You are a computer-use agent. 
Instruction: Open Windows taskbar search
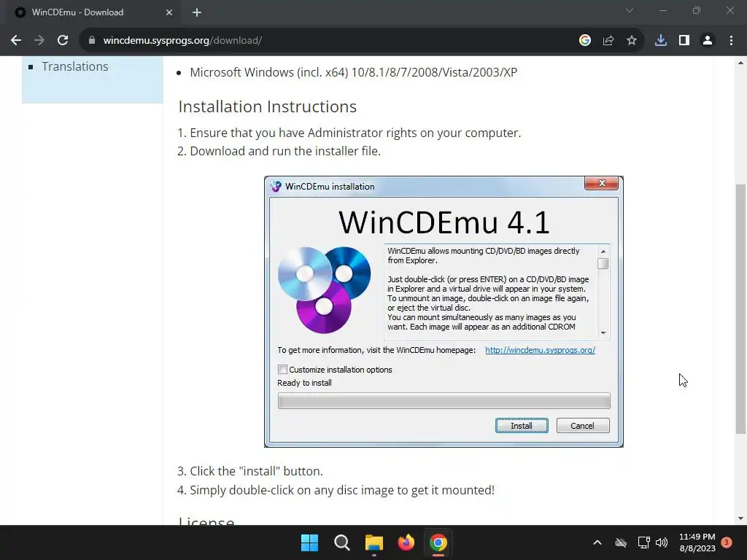pyautogui.click(x=342, y=542)
